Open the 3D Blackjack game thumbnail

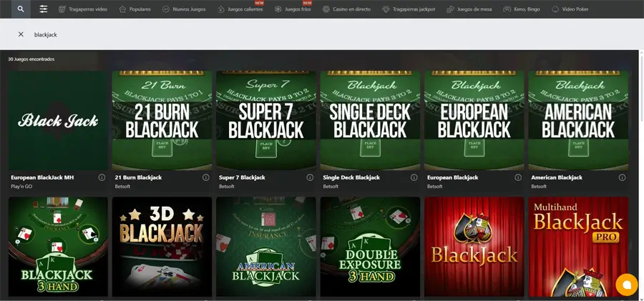pyautogui.click(x=162, y=247)
